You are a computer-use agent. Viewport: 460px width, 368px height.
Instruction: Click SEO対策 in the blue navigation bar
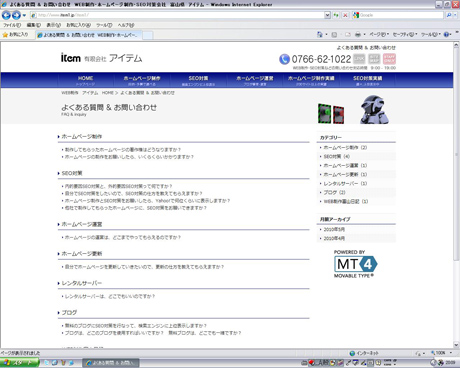click(198, 80)
